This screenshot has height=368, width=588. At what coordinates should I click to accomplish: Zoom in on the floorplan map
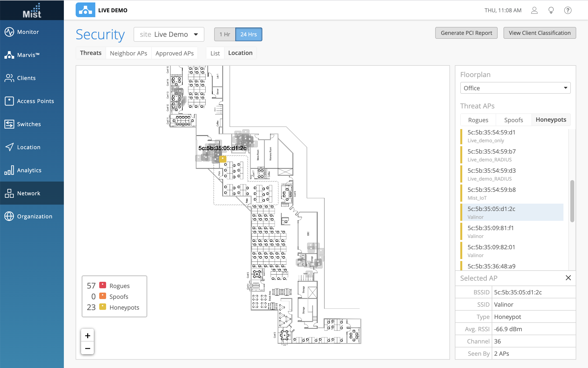click(88, 336)
